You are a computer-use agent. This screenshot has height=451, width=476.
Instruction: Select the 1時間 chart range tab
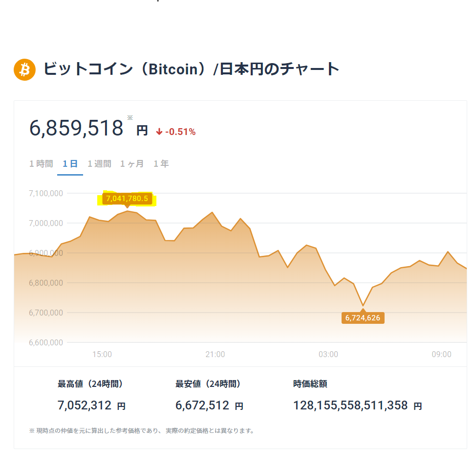pyautogui.click(x=41, y=164)
